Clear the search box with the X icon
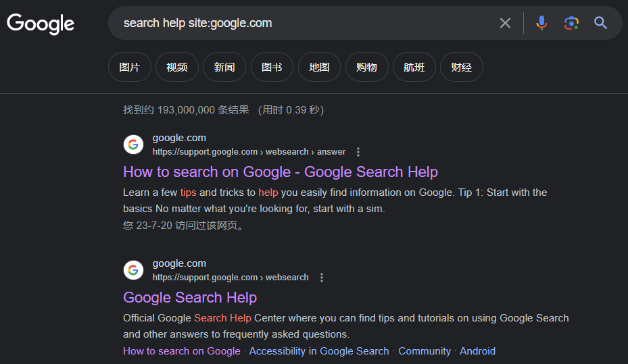 point(505,23)
